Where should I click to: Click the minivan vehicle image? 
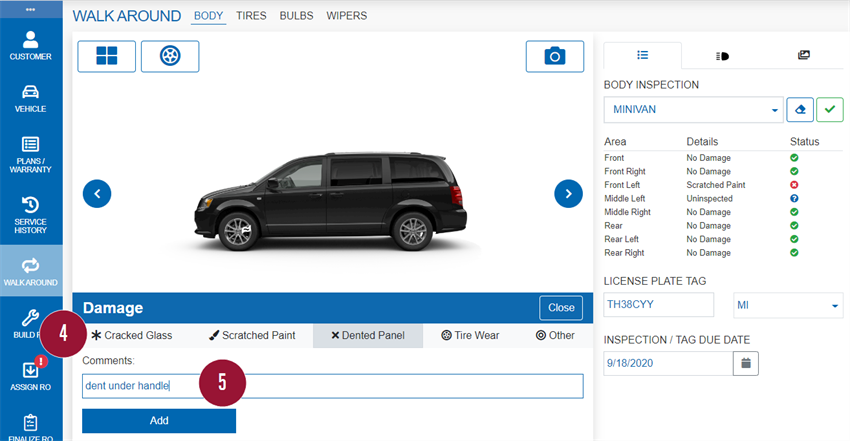331,202
